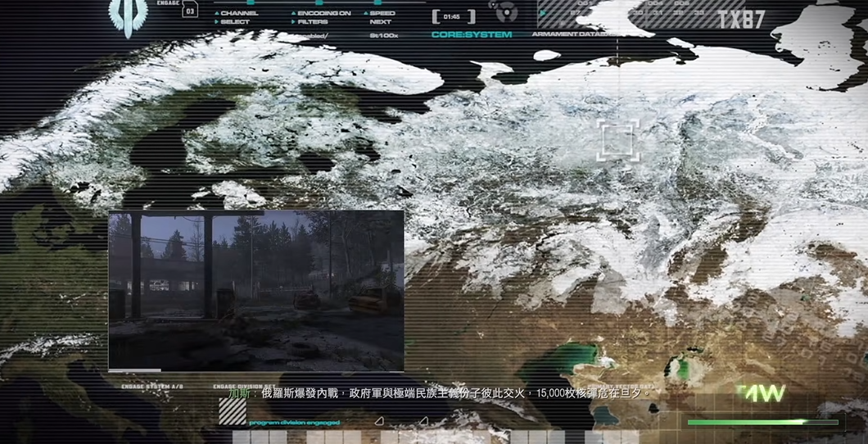This screenshot has height=444, width=868.
Task: Click the bracketed 01:45 timer display
Action: point(452,16)
